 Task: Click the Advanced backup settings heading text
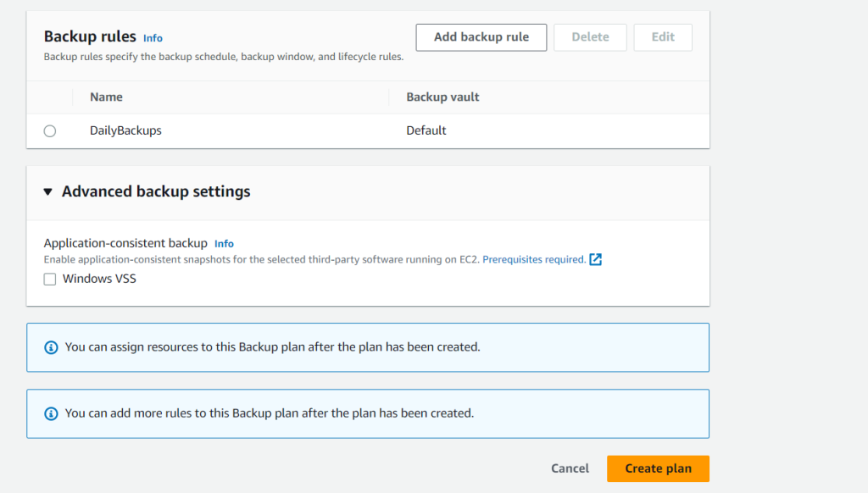click(x=156, y=191)
